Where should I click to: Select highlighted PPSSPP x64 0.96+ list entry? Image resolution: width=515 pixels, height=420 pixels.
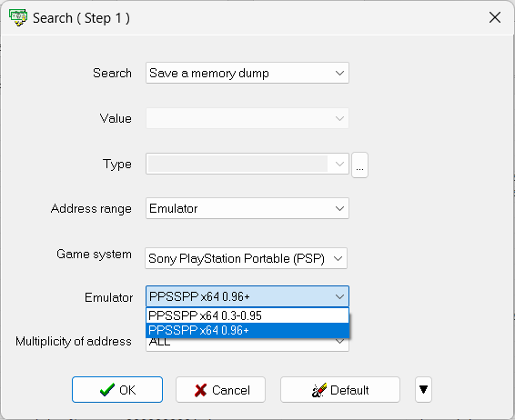[x=247, y=330]
